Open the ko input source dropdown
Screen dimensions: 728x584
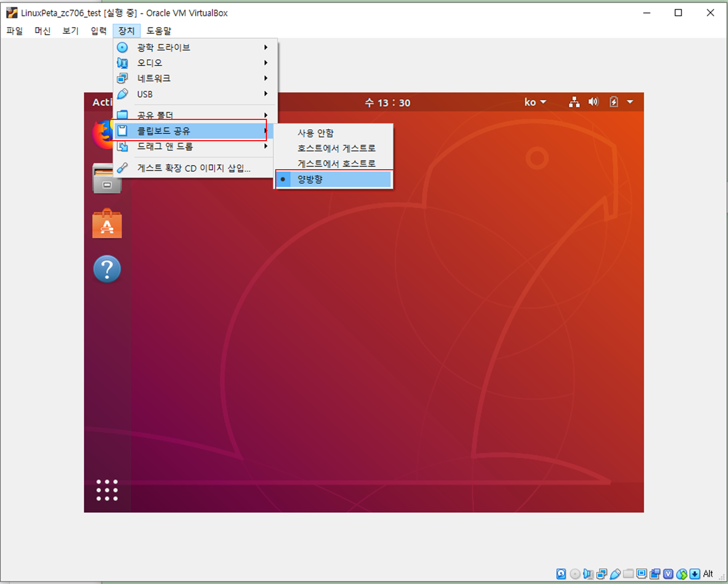click(x=535, y=102)
